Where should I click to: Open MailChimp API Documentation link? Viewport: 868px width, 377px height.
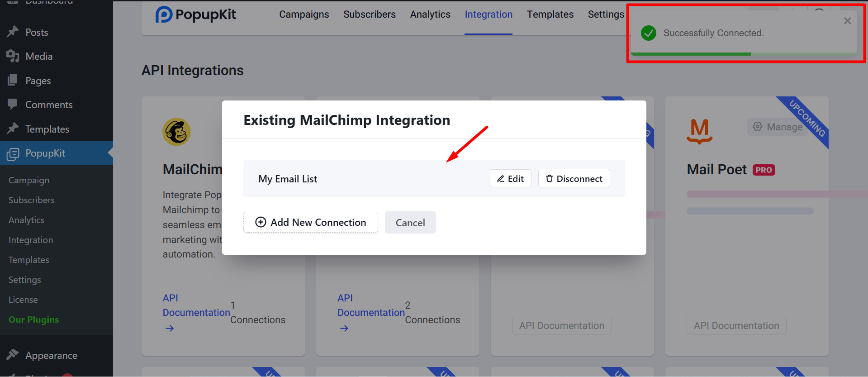pos(196,305)
